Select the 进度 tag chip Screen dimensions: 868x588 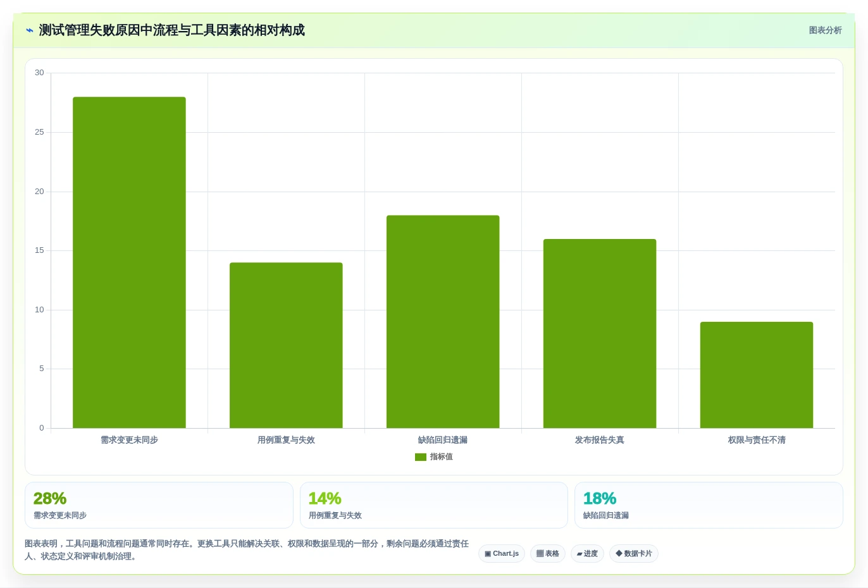pyautogui.click(x=587, y=553)
